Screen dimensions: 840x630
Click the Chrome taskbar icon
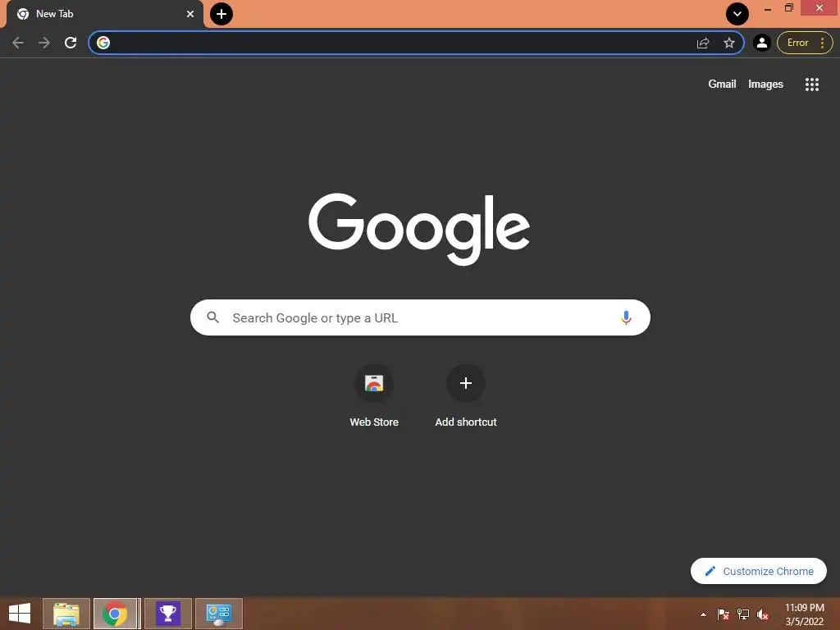point(116,614)
